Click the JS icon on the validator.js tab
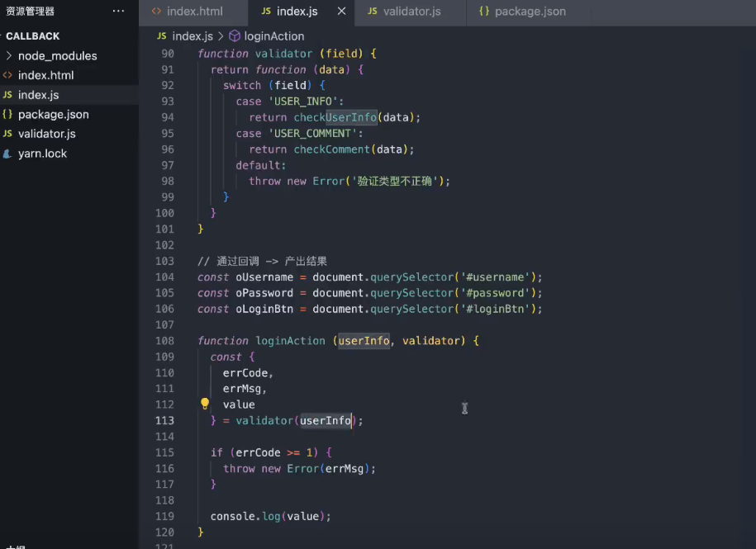The height and width of the screenshot is (549, 756). click(x=372, y=11)
